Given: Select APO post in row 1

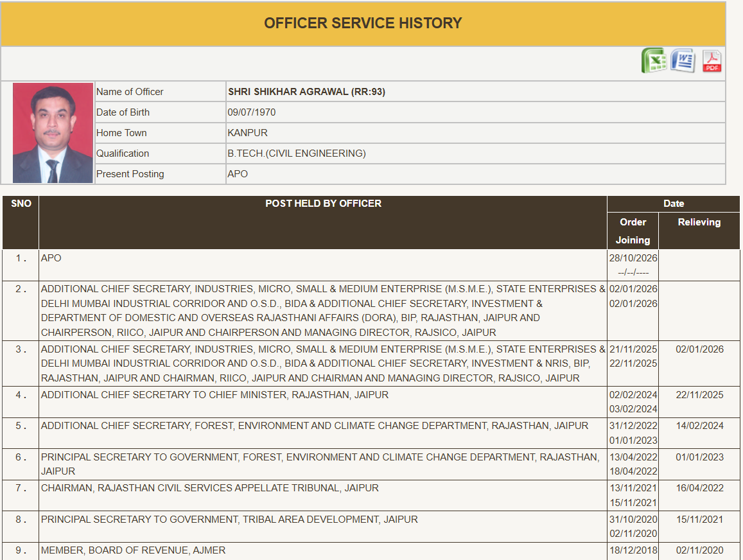Looking at the screenshot, I should tap(51, 258).
